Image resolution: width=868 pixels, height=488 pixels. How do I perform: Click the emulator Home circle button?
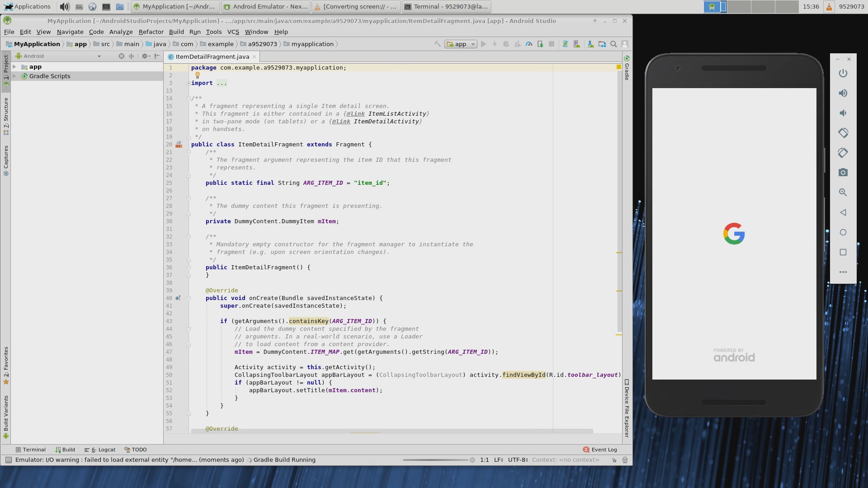coord(843,232)
